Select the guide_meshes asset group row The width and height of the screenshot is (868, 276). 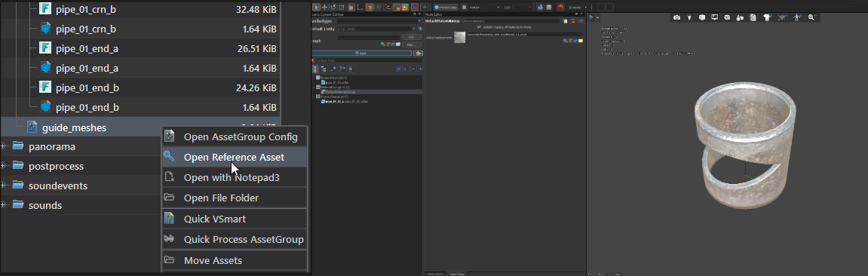pos(140,127)
